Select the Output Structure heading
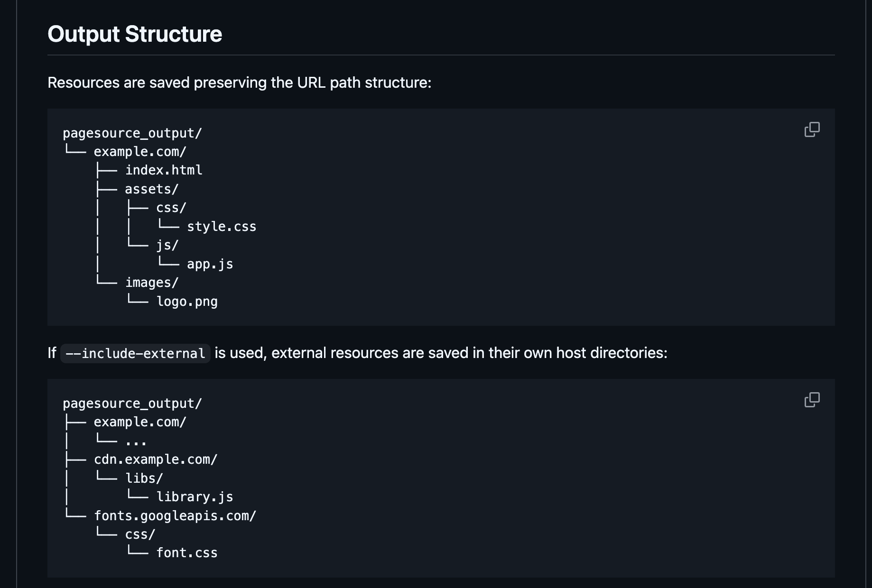Screen dimensions: 872x588 tap(134, 34)
